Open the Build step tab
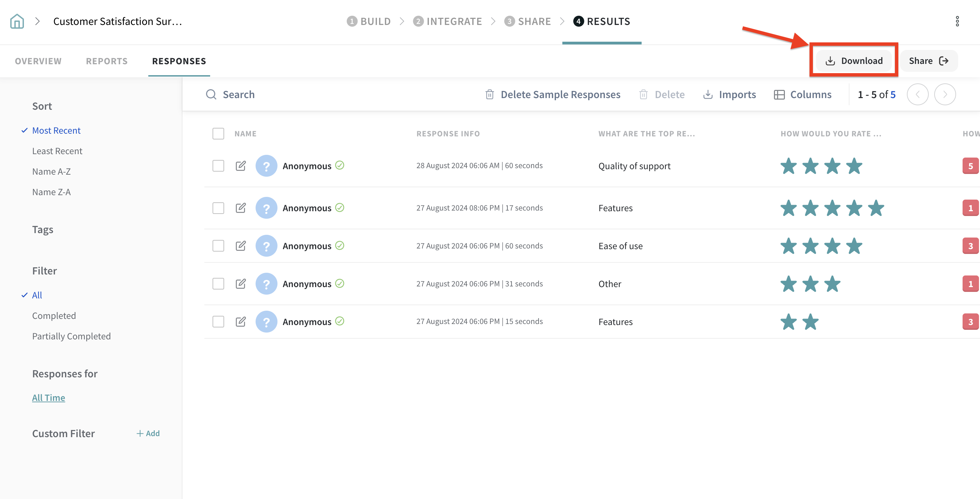The width and height of the screenshot is (980, 499). [369, 21]
